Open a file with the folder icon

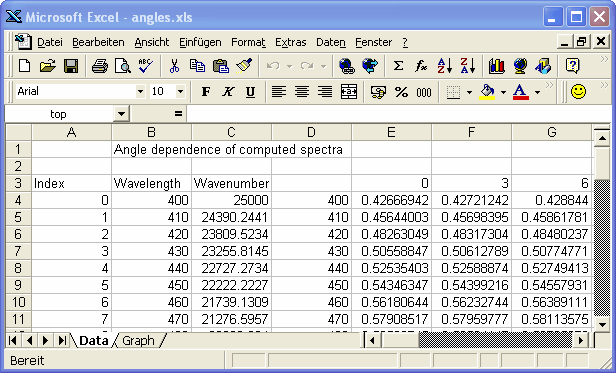click(48, 66)
